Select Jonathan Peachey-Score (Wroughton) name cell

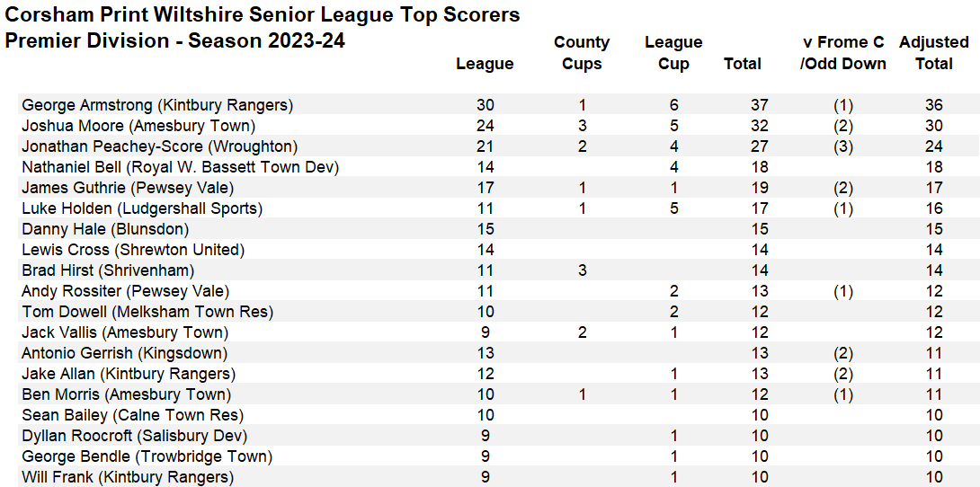tap(159, 146)
